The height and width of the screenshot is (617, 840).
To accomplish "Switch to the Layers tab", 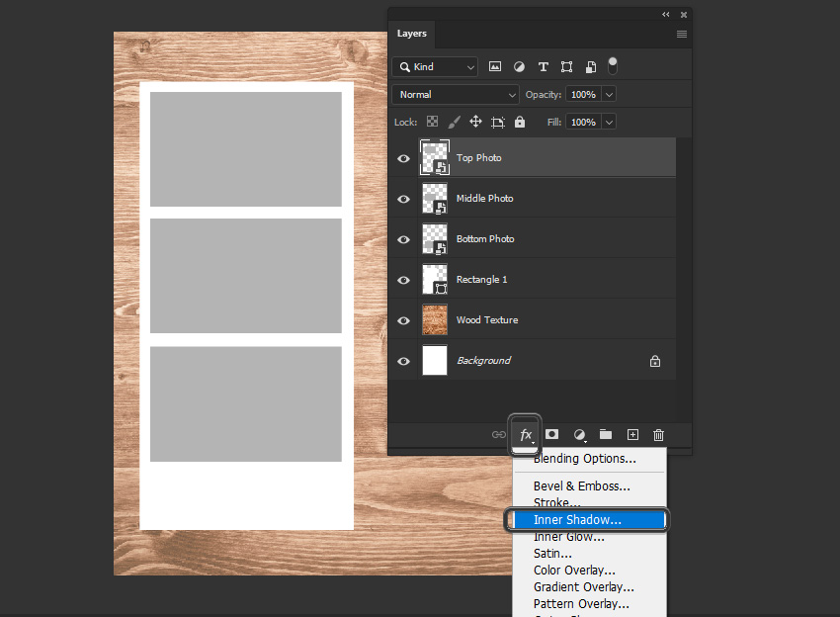I will click(411, 34).
